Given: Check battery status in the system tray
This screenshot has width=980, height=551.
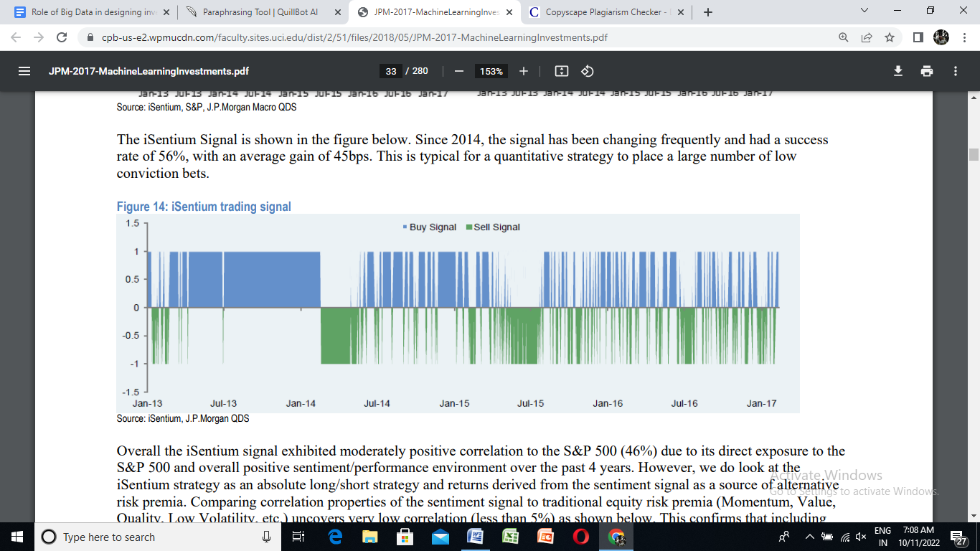Looking at the screenshot, I should pos(826,537).
